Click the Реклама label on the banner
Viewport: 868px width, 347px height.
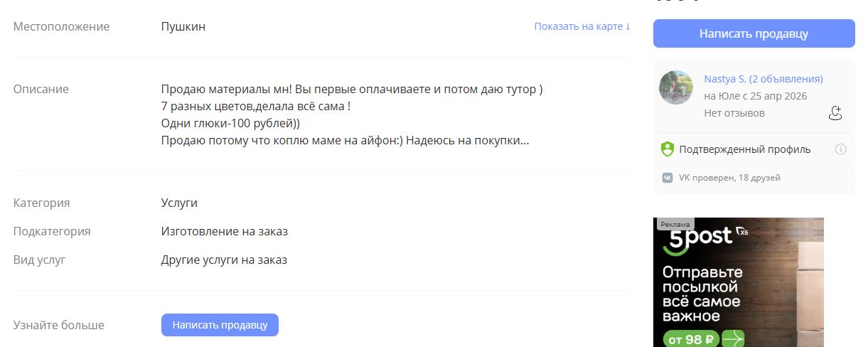(x=675, y=224)
